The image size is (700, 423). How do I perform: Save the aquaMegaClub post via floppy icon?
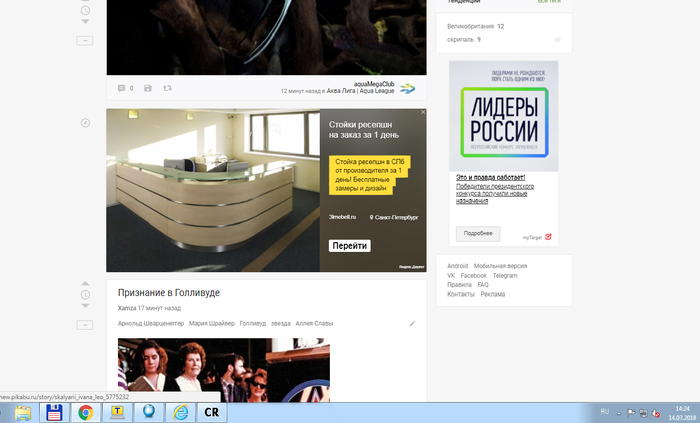(148, 89)
